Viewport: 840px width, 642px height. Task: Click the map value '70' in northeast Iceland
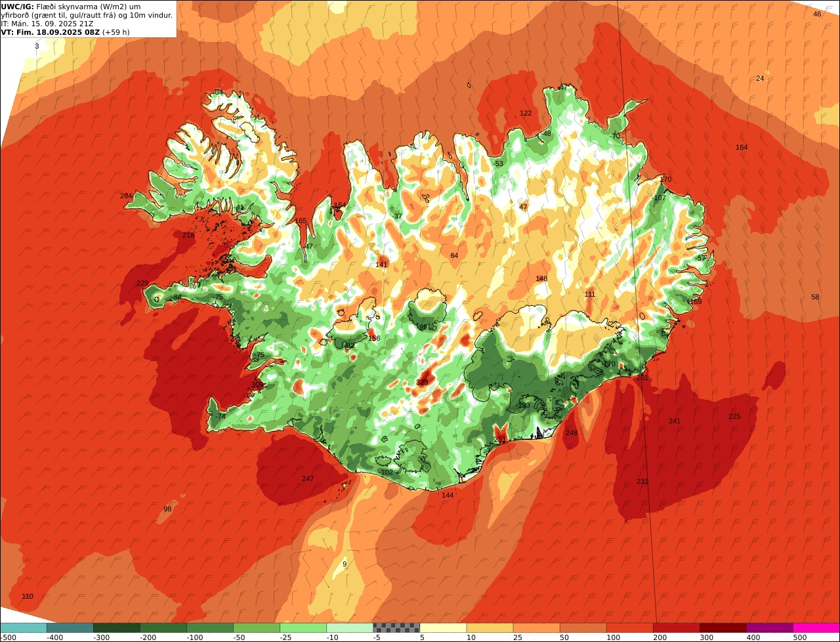616,136
